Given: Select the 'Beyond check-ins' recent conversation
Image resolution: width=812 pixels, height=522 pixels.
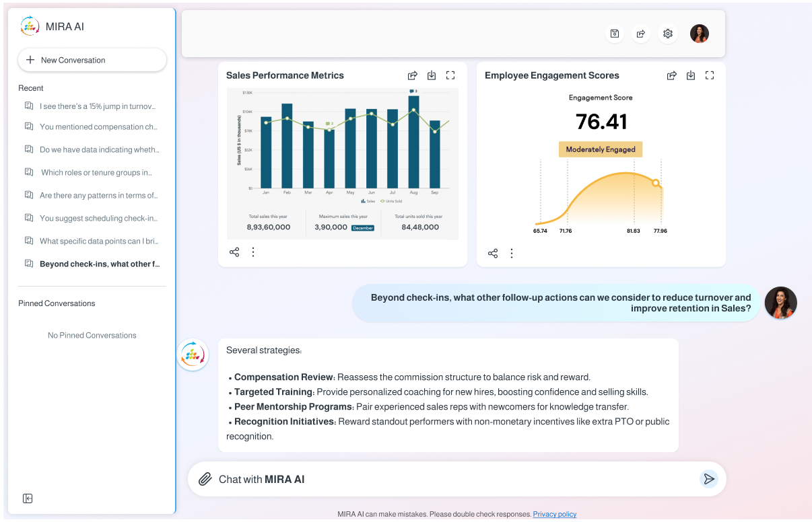Looking at the screenshot, I should pyautogui.click(x=99, y=264).
